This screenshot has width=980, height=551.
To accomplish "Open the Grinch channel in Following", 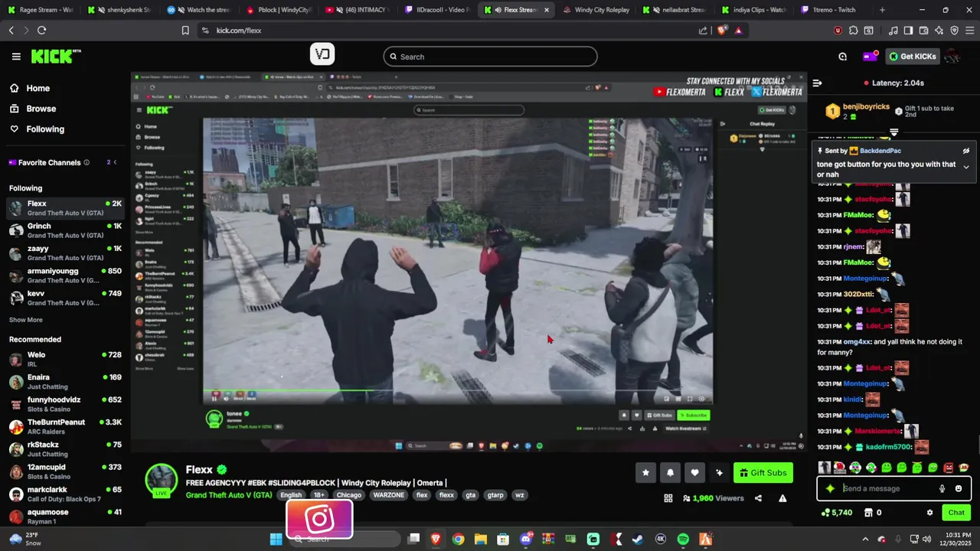I will 65,230.
